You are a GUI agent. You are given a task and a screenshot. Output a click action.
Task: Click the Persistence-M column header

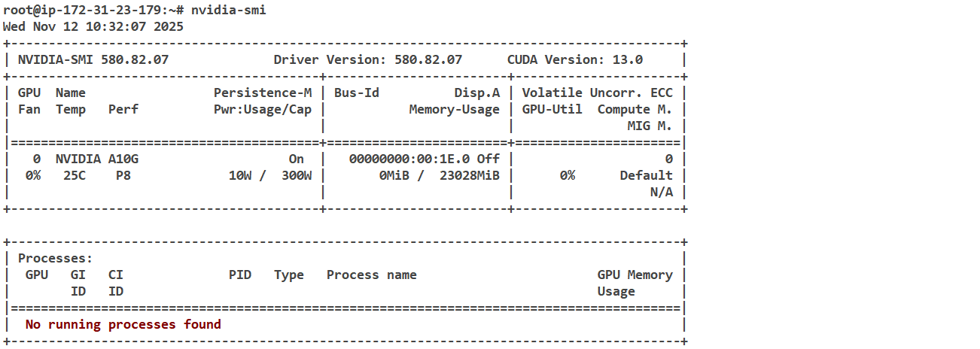[x=262, y=93]
